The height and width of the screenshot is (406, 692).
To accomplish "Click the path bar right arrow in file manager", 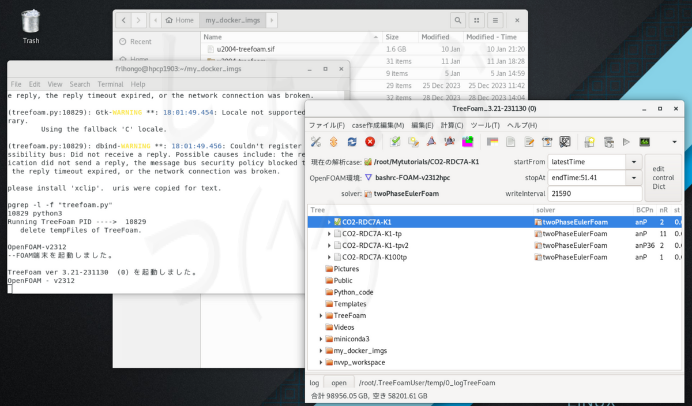I will point(271,20).
